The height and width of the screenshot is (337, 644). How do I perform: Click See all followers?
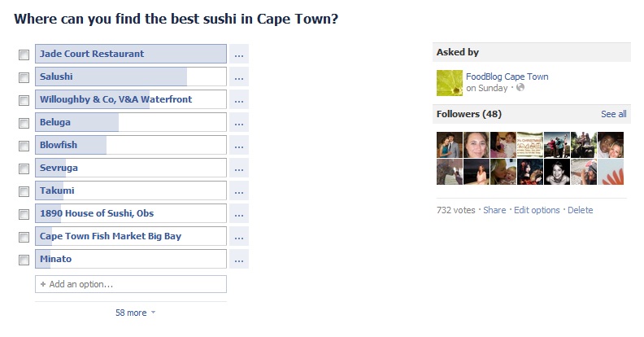(x=613, y=114)
